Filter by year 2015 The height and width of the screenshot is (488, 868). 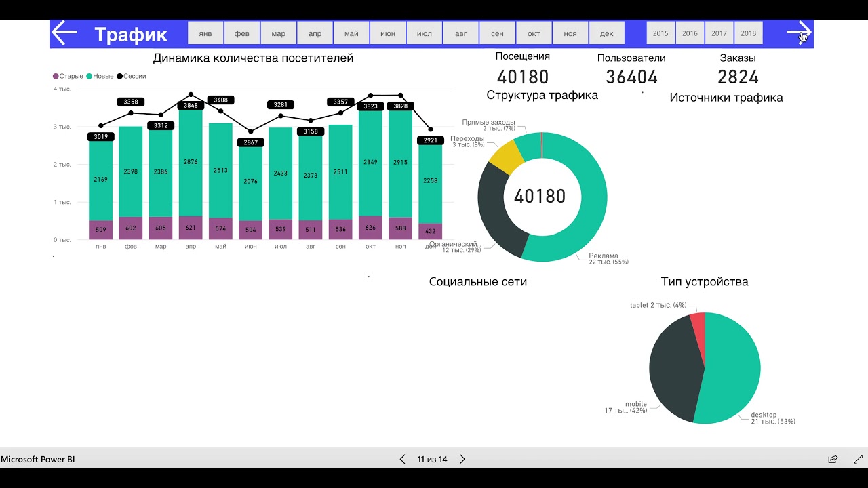(x=660, y=33)
